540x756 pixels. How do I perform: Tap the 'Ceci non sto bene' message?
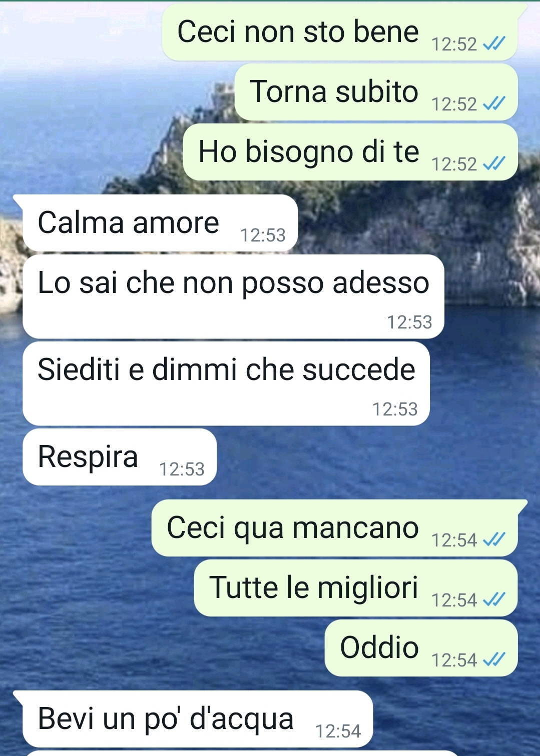340,32
